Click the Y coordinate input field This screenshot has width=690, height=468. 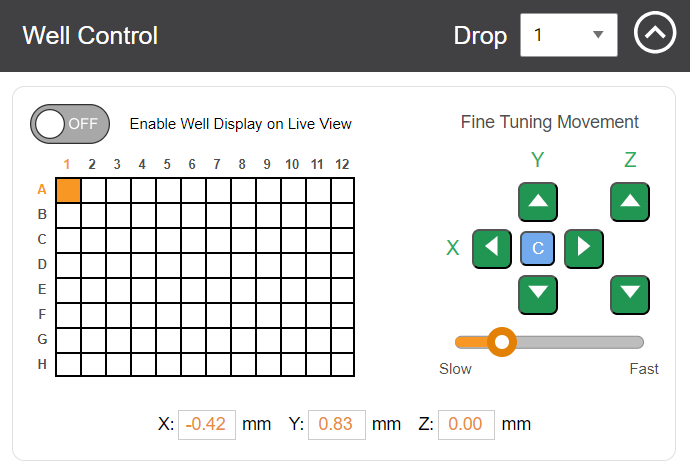pos(337,424)
